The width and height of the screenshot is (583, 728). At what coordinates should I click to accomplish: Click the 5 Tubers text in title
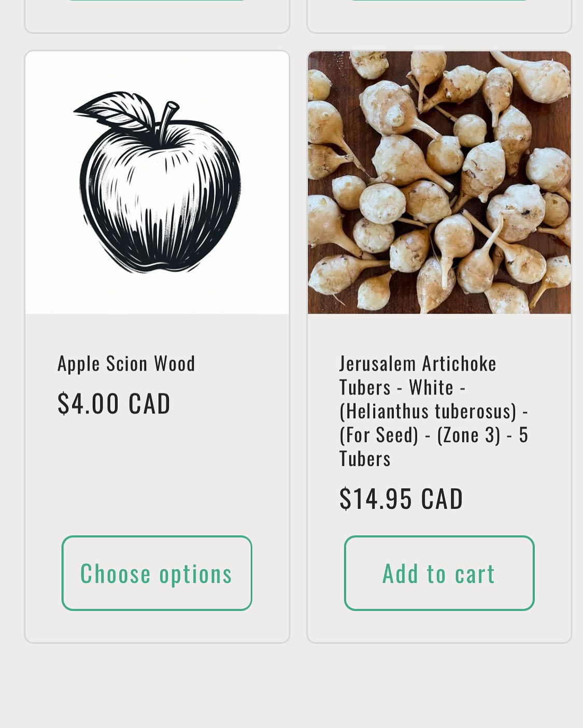434,446
